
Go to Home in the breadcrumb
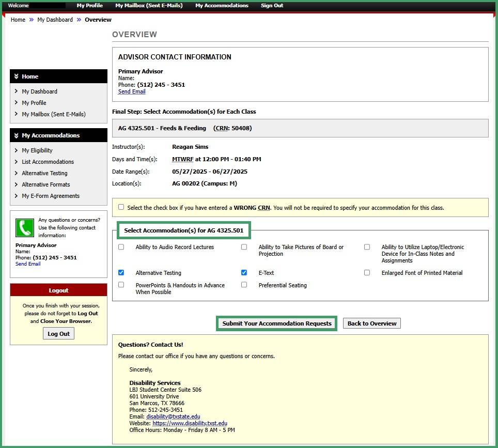(18, 20)
